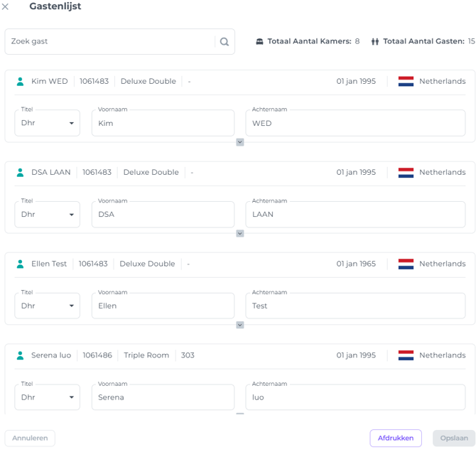Image resolution: width=476 pixels, height=457 pixels.
Task: Click the search magnifier icon
Action: (x=225, y=42)
